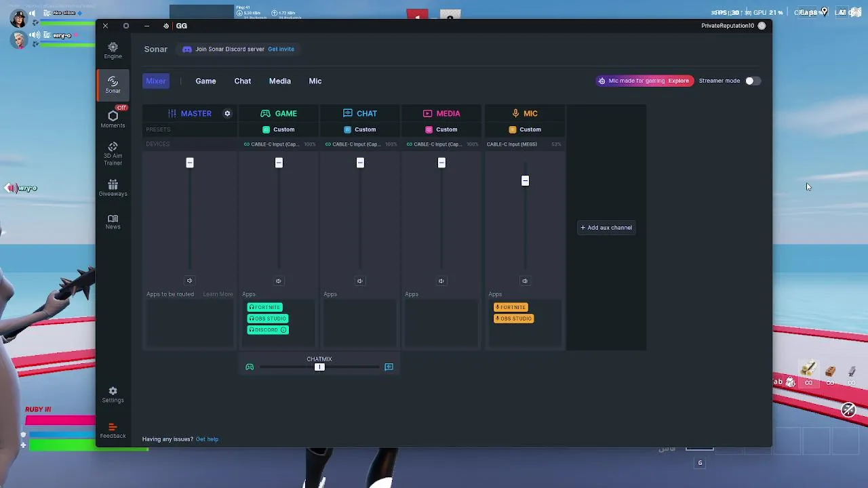The height and width of the screenshot is (488, 868).
Task: Switch to the Game tab
Action: [205, 81]
